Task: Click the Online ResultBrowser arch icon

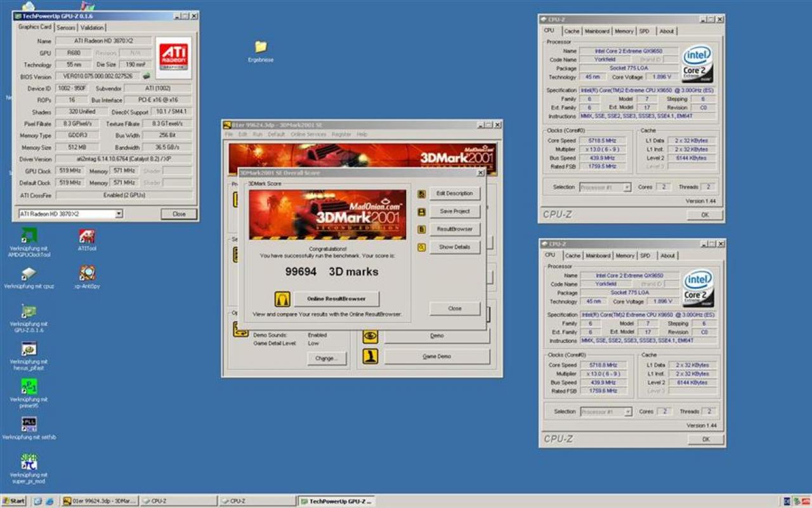Action: tap(282, 298)
